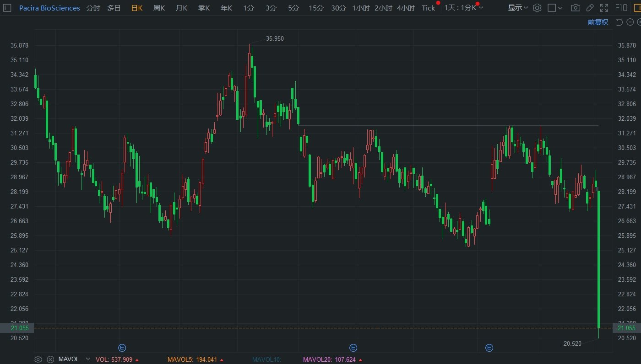Zoom out chart with minus icon

point(630,22)
